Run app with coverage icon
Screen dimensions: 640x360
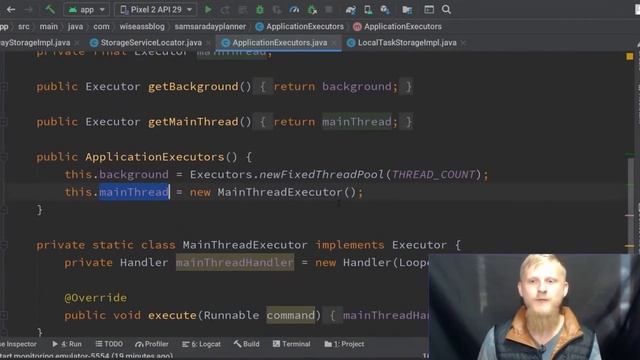(x=277, y=9)
